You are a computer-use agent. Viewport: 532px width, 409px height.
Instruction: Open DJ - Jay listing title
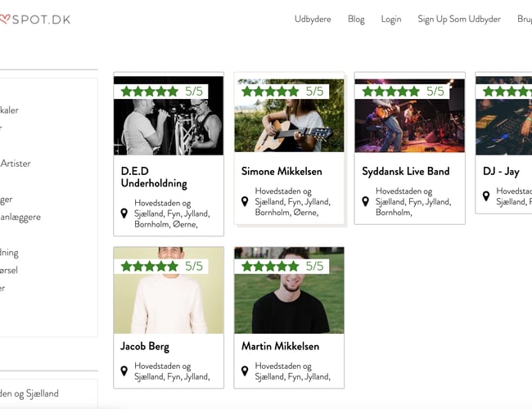point(501,172)
